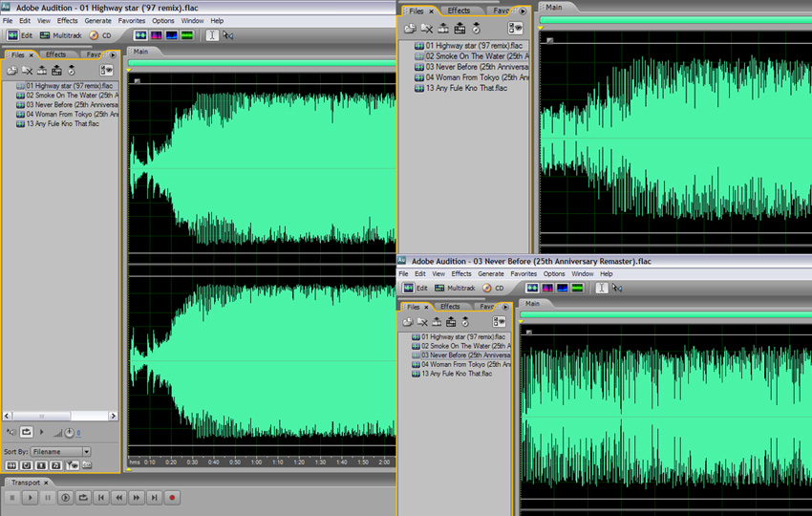Click Play button in Transport panel
Viewport: 812px width, 516px height.
click(x=30, y=498)
